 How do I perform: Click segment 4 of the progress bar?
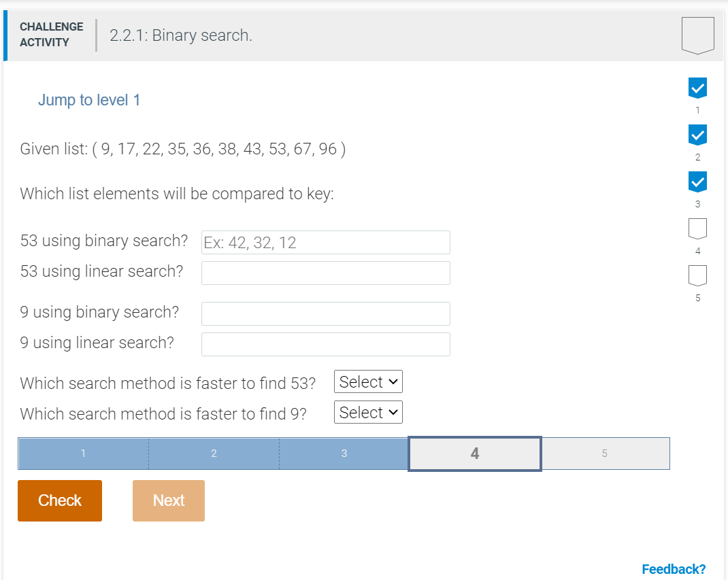[x=474, y=453]
